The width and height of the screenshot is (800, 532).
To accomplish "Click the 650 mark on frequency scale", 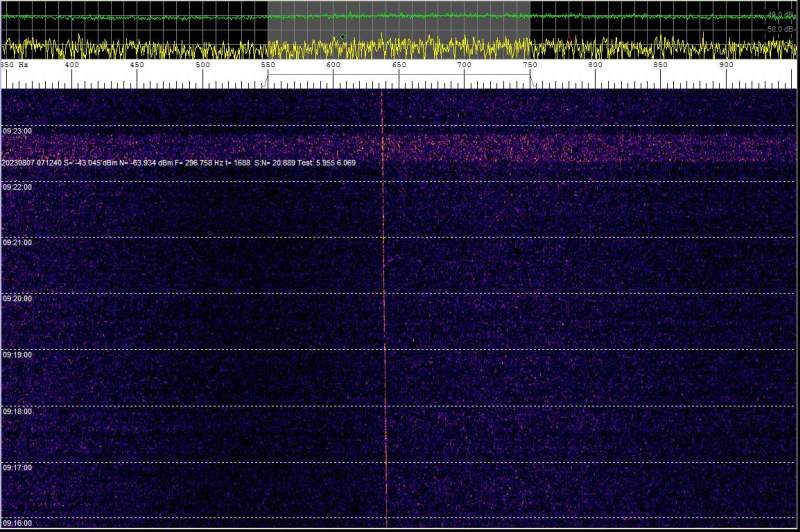I will click(399, 65).
